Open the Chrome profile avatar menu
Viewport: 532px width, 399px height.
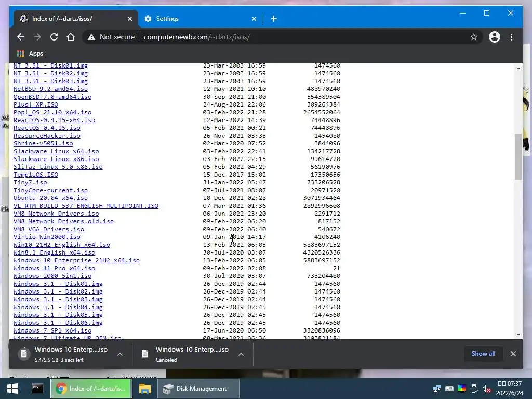(x=495, y=37)
